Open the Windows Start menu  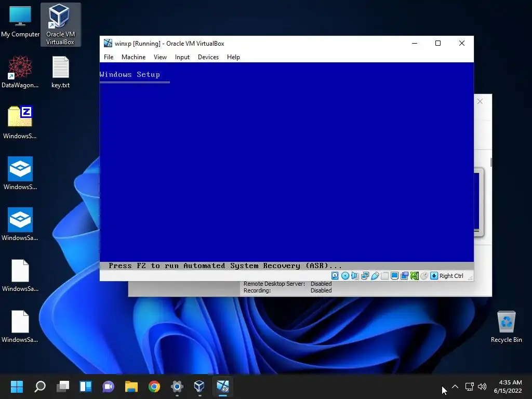tap(17, 387)
